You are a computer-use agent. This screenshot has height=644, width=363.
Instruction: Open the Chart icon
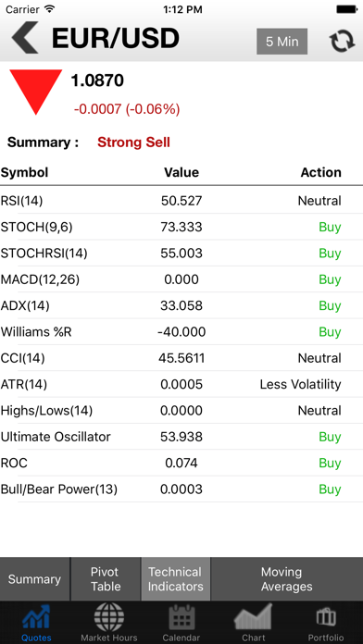[254, 616]
